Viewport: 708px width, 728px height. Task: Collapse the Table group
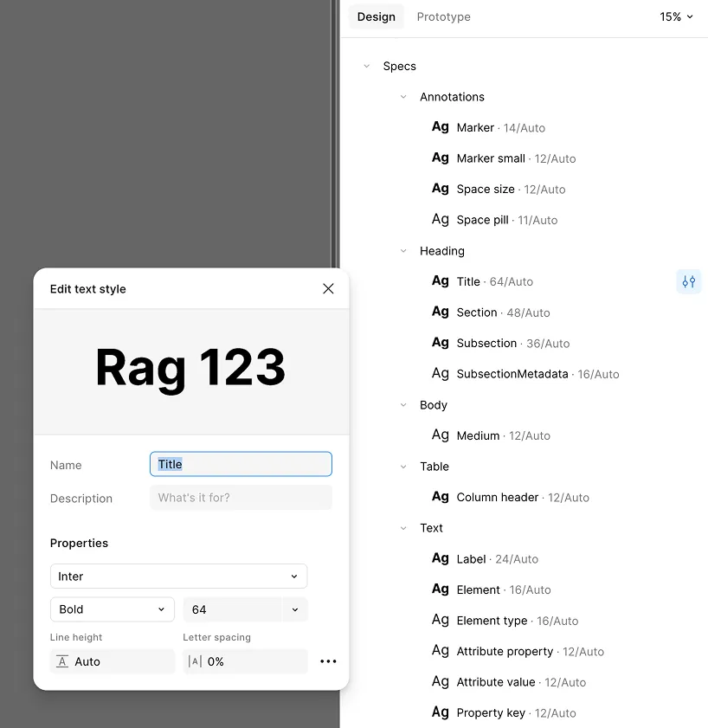click(403, 467)
